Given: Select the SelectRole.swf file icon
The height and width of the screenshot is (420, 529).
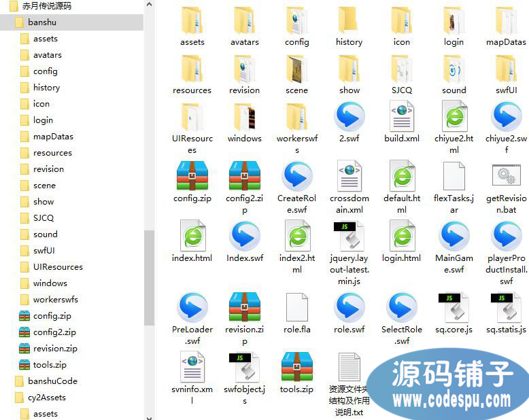Looking at the screenshot, I should pos(402,307).
